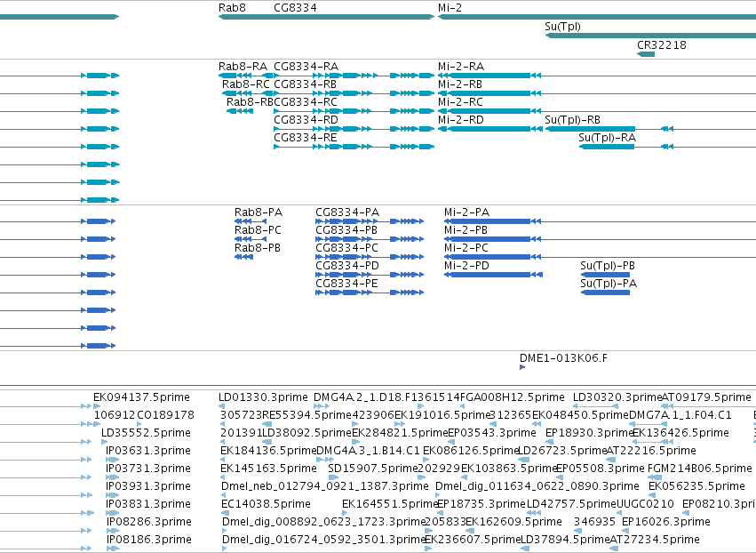Screen dimensions: 756x553
Task: Open protein label CG8334-PD
Action: pos(347,267)
